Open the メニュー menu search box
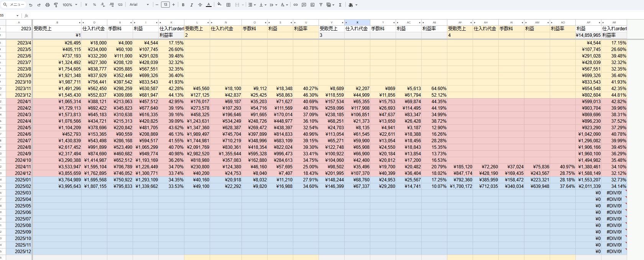 click(x=14, y=5)
